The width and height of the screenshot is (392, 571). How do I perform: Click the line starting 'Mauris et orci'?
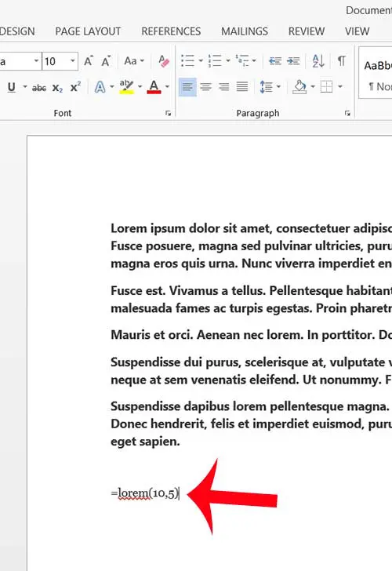point(251,335)
